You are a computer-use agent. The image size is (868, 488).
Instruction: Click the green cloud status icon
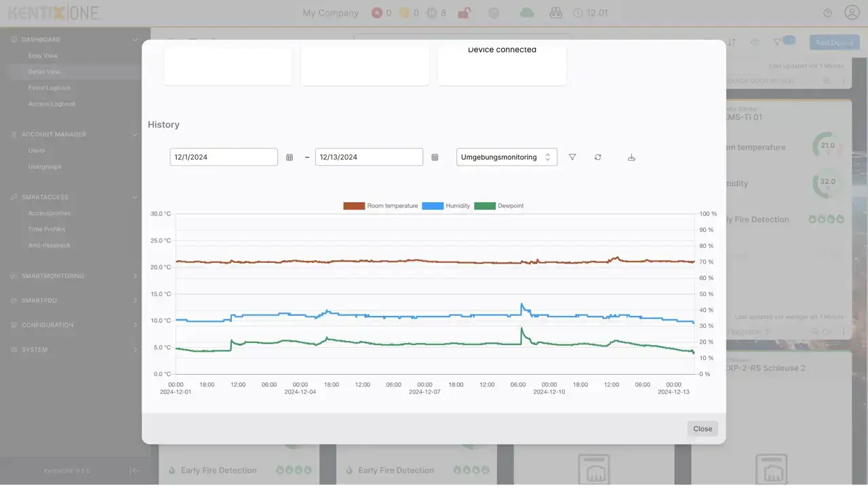(x=526, y=13)
